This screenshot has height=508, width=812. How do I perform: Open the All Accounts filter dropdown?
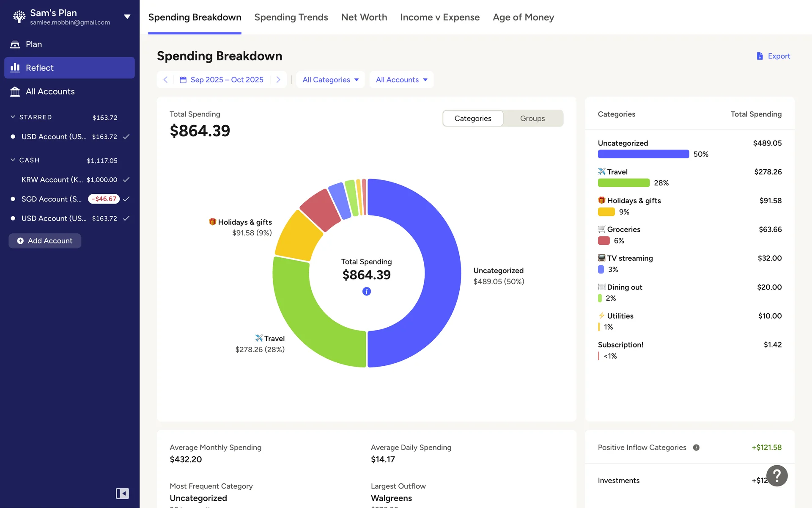[401, 80]
